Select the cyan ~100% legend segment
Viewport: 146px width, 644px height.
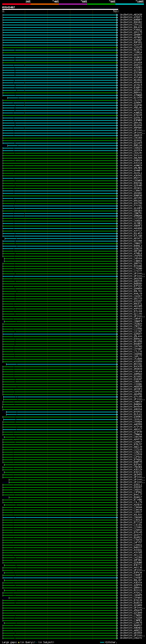tap(130, 4)
